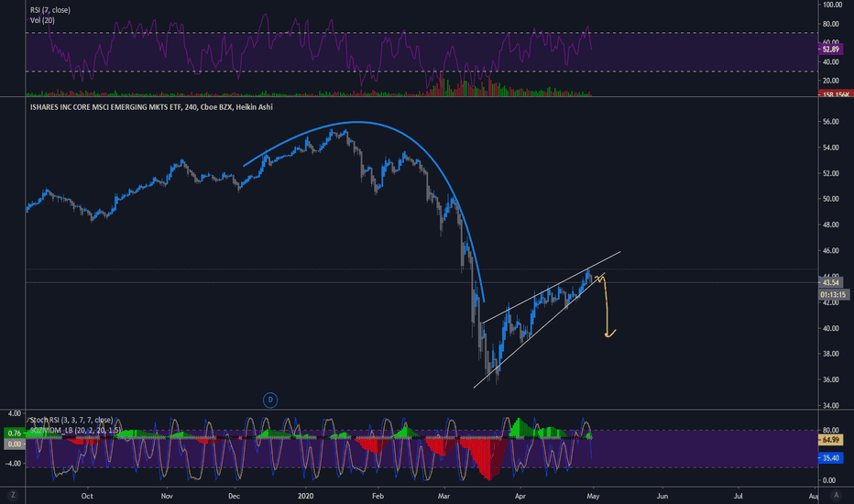Click the dividend 'D' marker on chart
Screen dimensions: 854x504
[x=270, y=400]
